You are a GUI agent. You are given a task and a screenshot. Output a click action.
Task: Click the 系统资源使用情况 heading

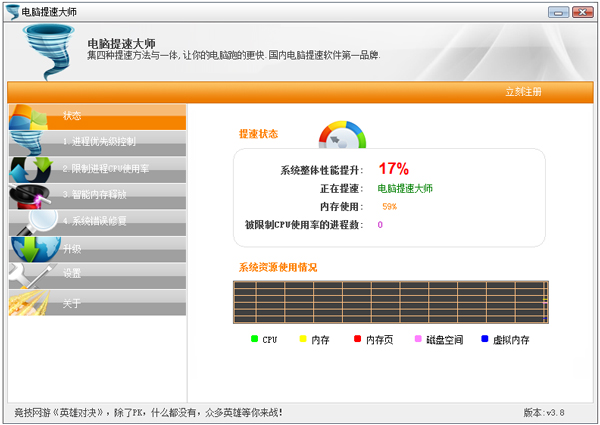pyautogui.click(x=278, y=267)
